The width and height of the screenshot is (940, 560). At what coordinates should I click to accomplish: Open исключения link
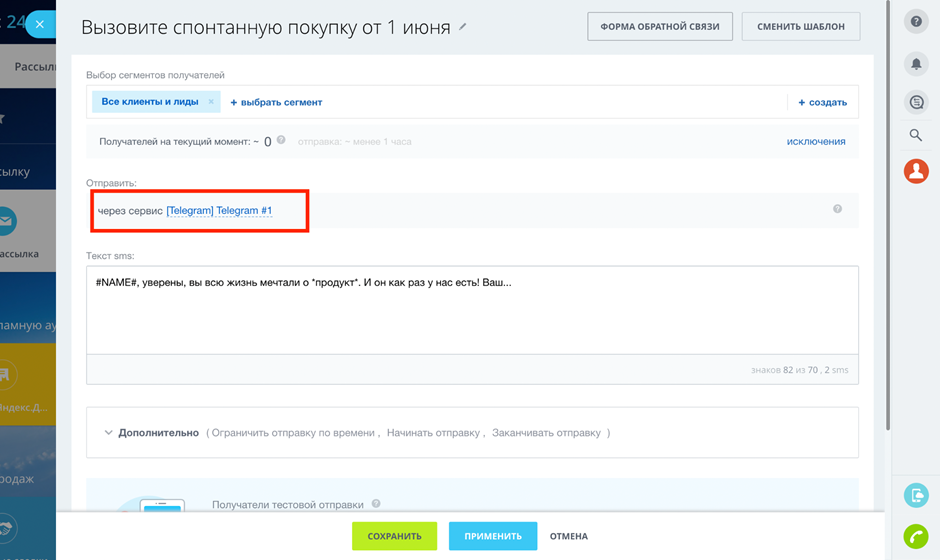pyautogui.click(x=816, y=141)
